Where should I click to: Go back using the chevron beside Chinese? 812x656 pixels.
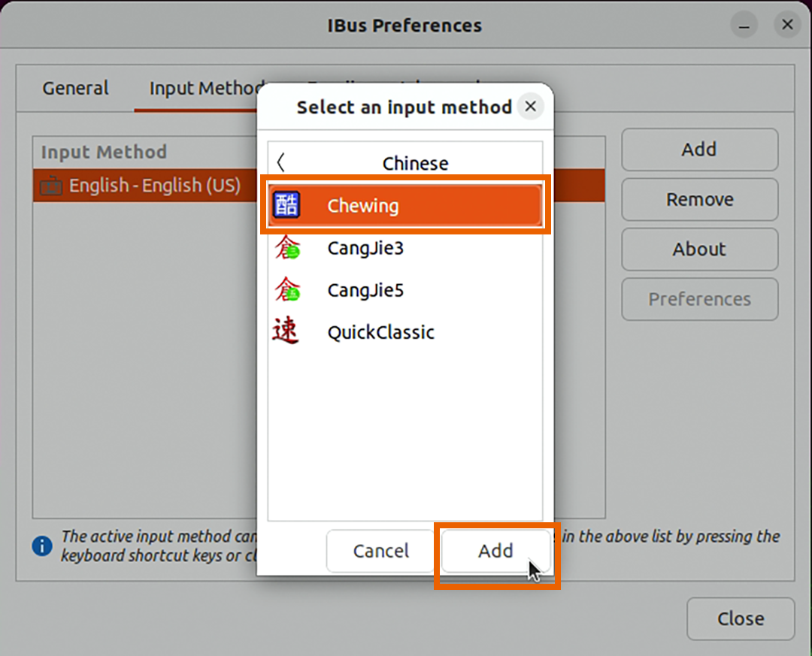pos(281,162)
